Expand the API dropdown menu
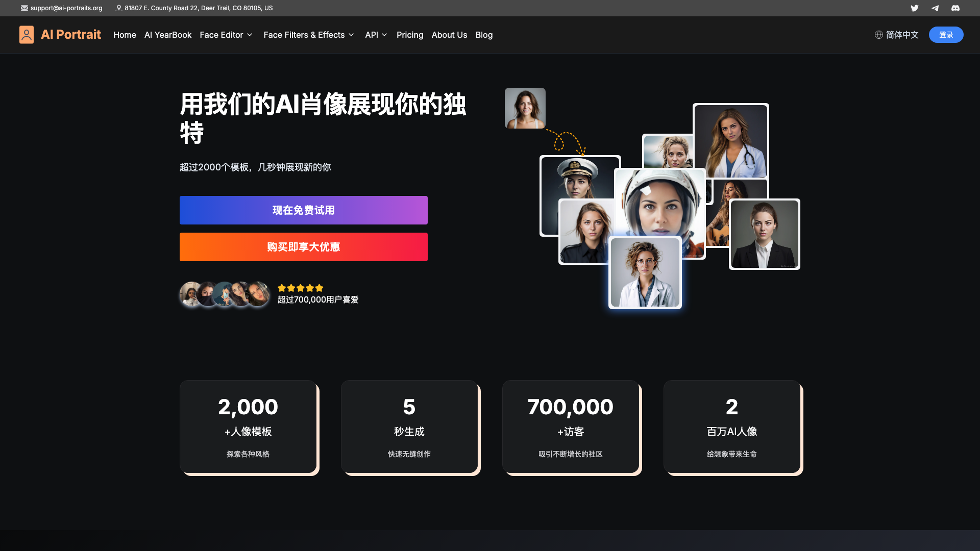The height and width of the screenshot is (551, 980). [x=376, y=35]
